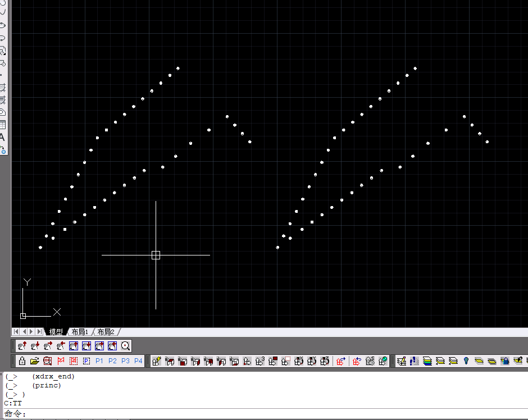
Task: Click the UCS dashed red rectangle icon
Action: [x=286, y=361]
